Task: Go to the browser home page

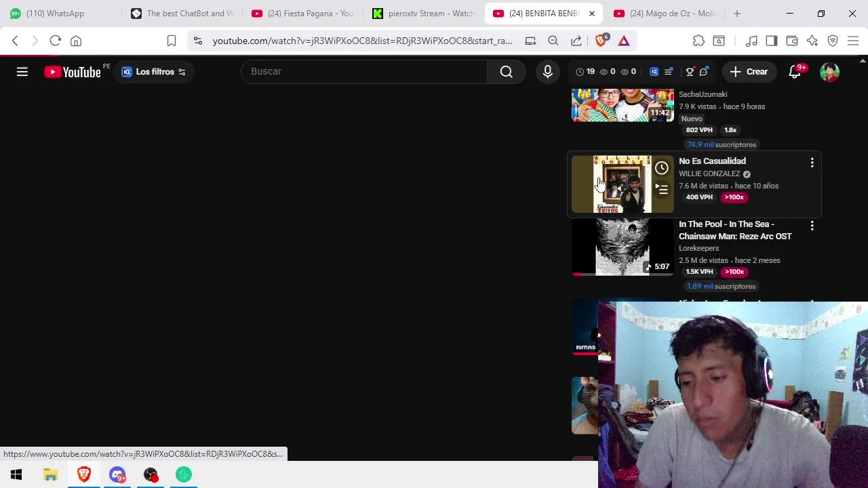Action: click(x=76, y=41)
